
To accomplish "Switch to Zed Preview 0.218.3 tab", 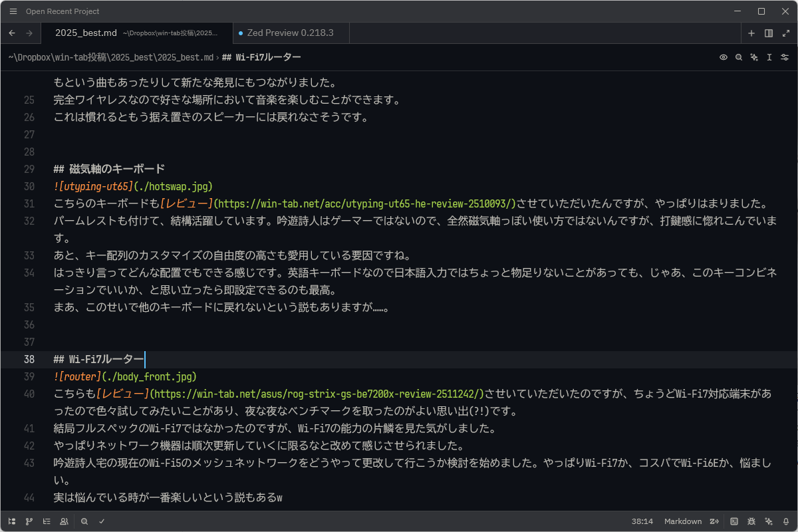I will click(290, 33).
